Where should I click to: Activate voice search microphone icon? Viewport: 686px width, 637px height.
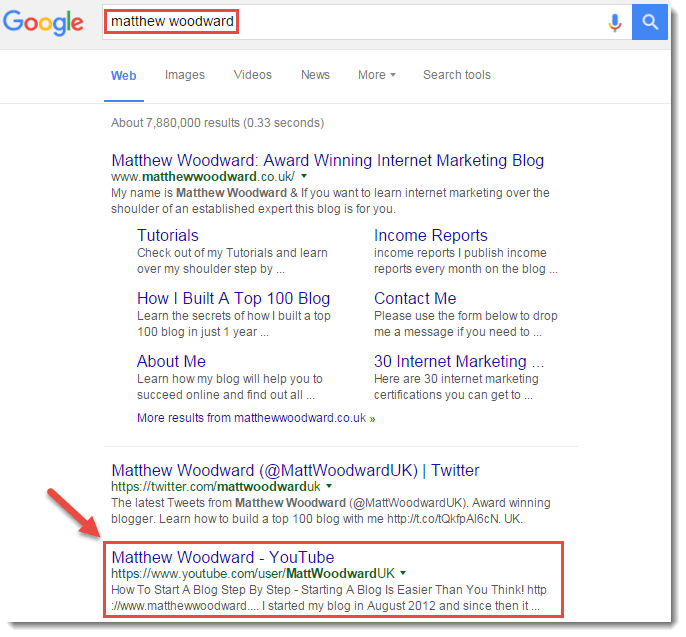(x=615, y=22)
